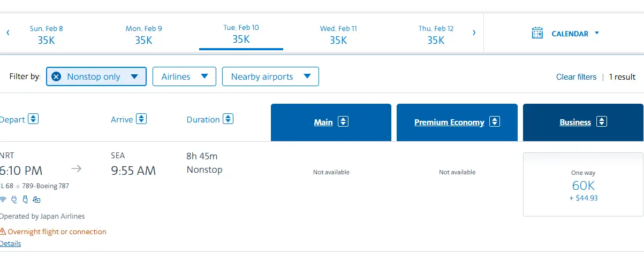644x255 pixels.
Task: Click the overnight flight warning icon
Action: click(x=3, y=231)
